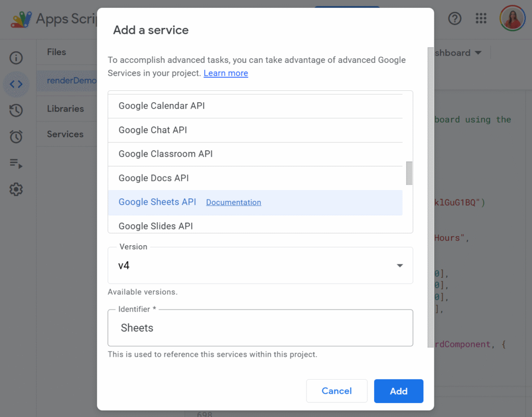Choose Google Chat API service
532x417 pixels.
(153, 130)
